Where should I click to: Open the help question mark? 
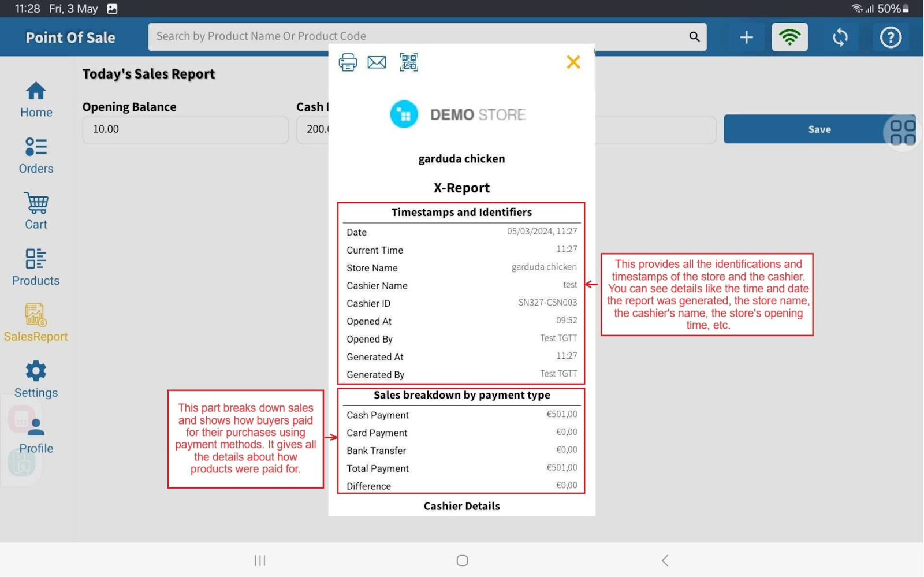click(890, 38)
